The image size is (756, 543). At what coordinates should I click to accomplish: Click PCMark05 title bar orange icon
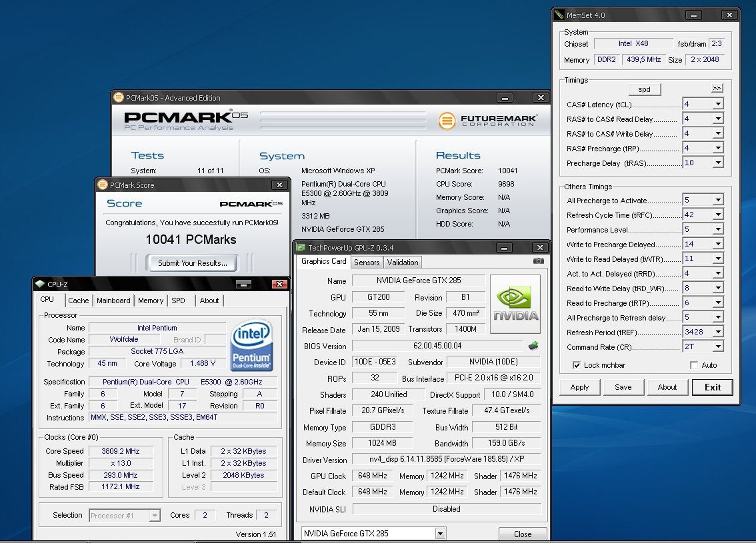tap(118, 97)
